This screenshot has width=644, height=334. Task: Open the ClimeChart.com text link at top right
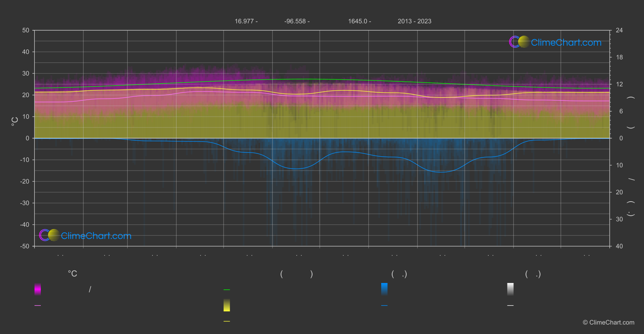566,43
